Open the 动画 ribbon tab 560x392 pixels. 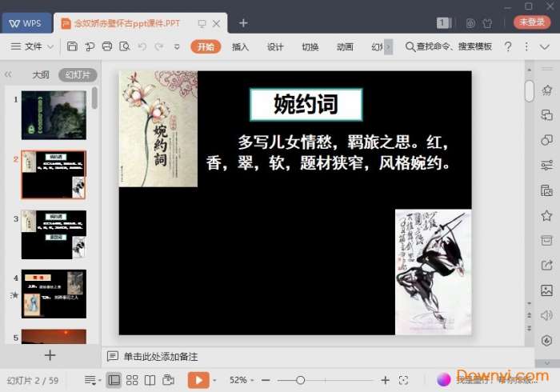click(x=345, y=47)
